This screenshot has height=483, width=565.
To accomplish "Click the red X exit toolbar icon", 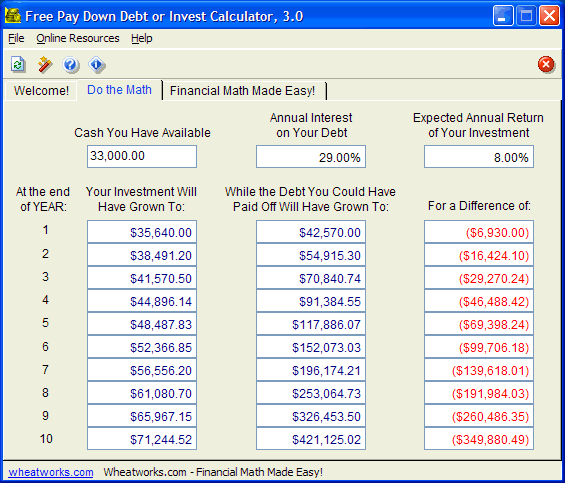I will click(546, 65).
